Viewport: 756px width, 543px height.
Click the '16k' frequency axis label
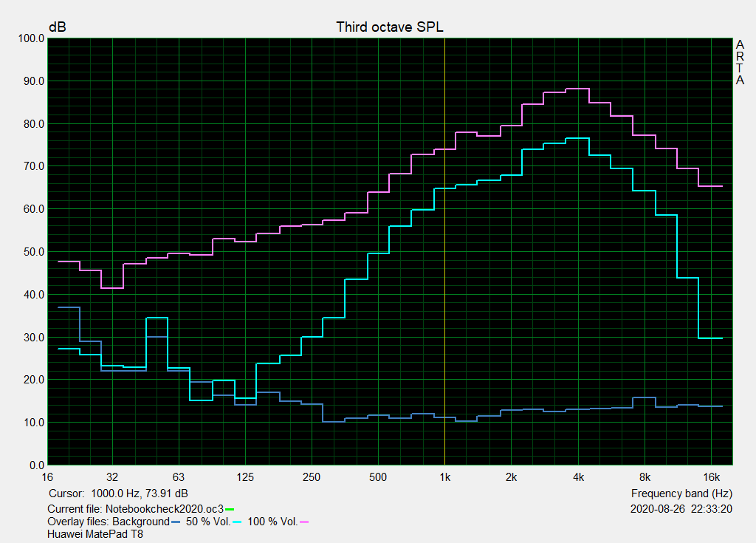click(711, 477)
